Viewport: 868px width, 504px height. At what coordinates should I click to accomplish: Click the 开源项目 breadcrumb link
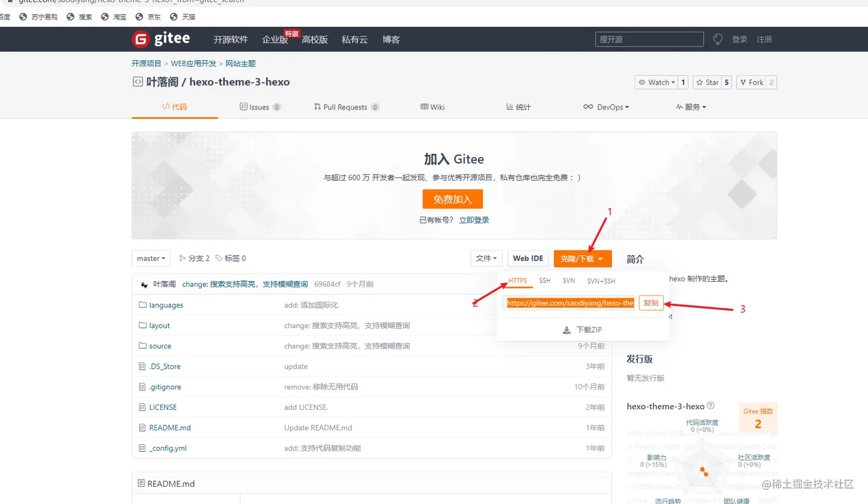pos(146,63)
